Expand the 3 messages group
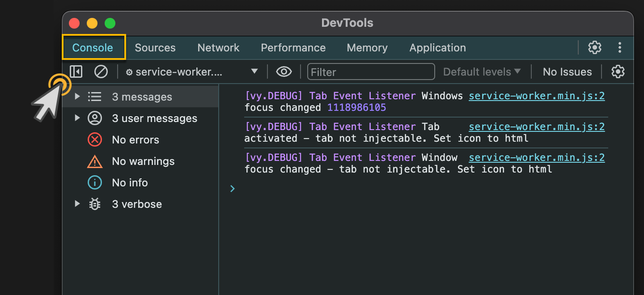Image resolution: width=644 pixels, height=295 pixels. 77,97
